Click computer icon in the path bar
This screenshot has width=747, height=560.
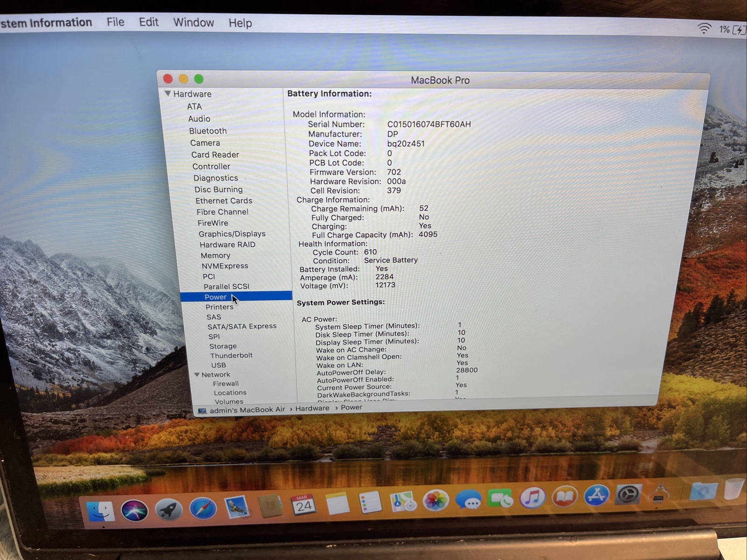point(202,411)
